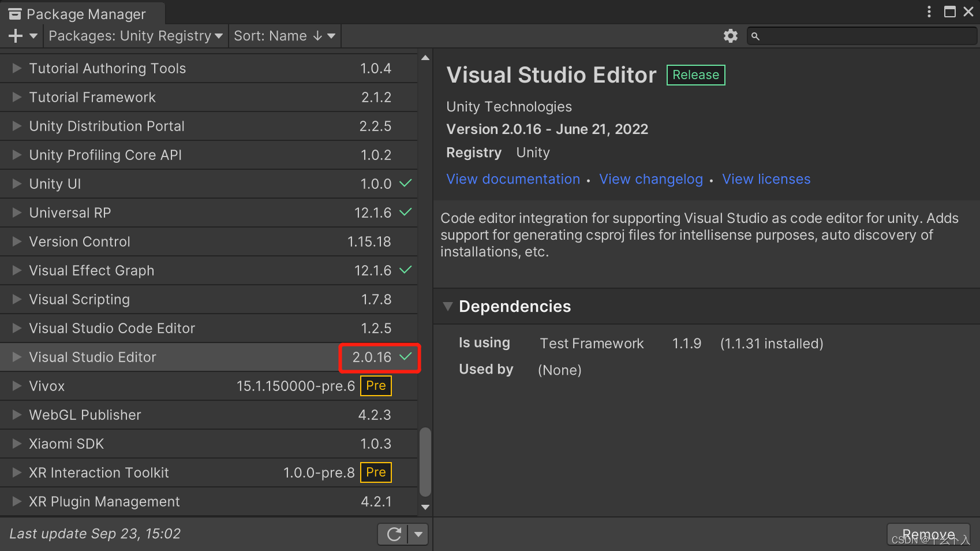This screenshot has height=551, width=980.
Task: Collapse the Dependencies section
Action: (x=448, y=306)
